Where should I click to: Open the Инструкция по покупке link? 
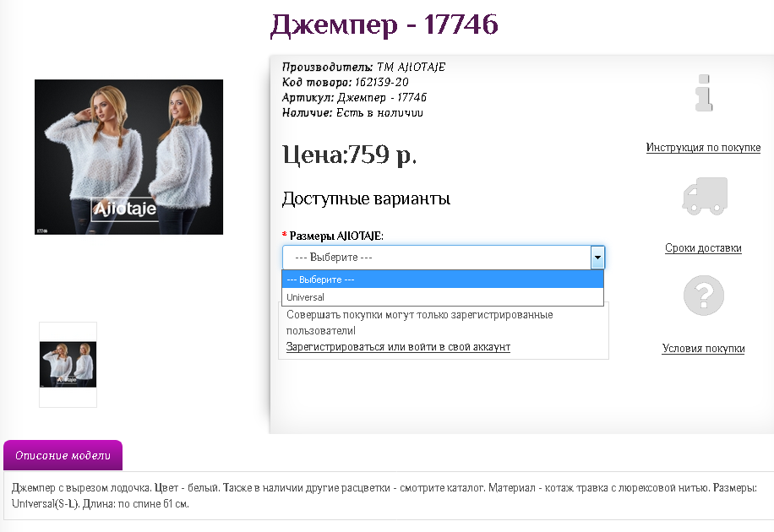pos(703,148)
